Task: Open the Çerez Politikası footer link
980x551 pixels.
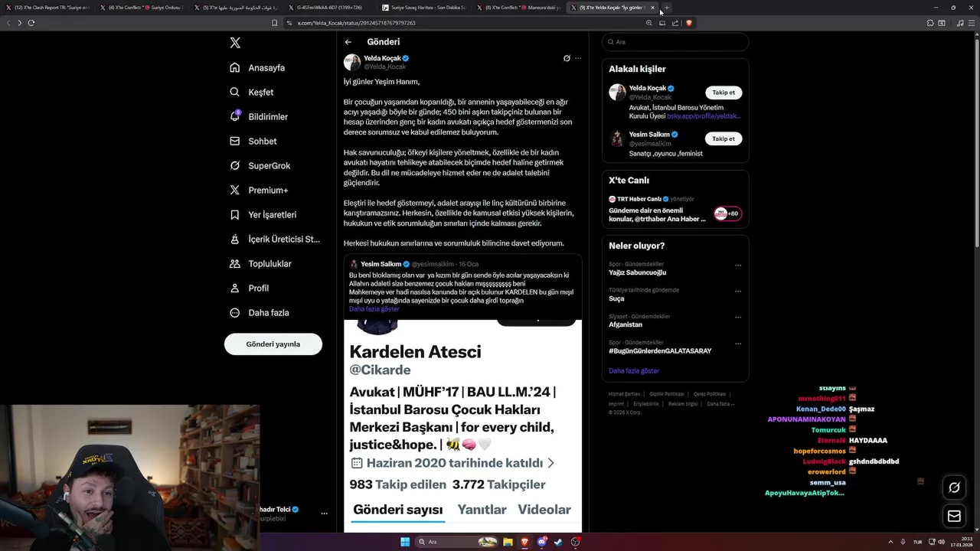Action: (x=710, y=393)
